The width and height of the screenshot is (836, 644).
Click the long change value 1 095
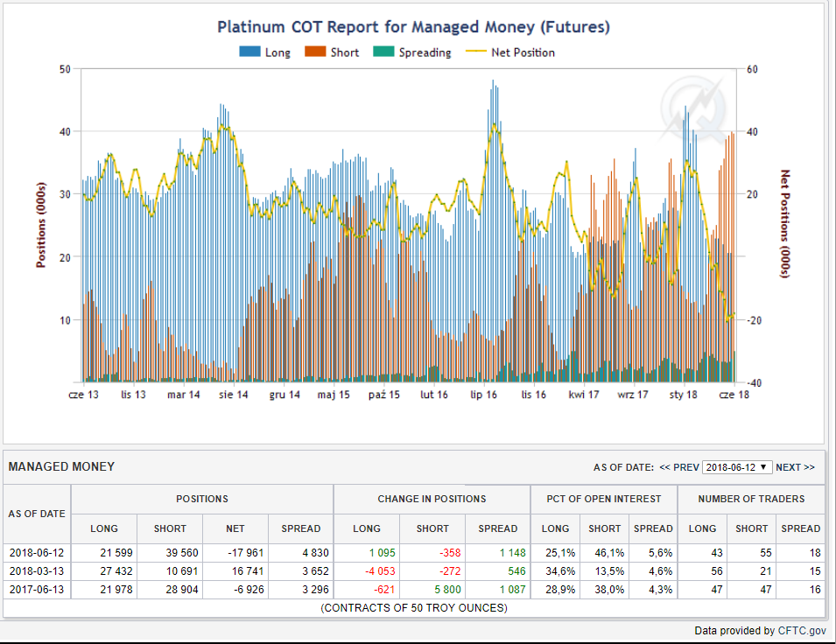pos(383,553)
